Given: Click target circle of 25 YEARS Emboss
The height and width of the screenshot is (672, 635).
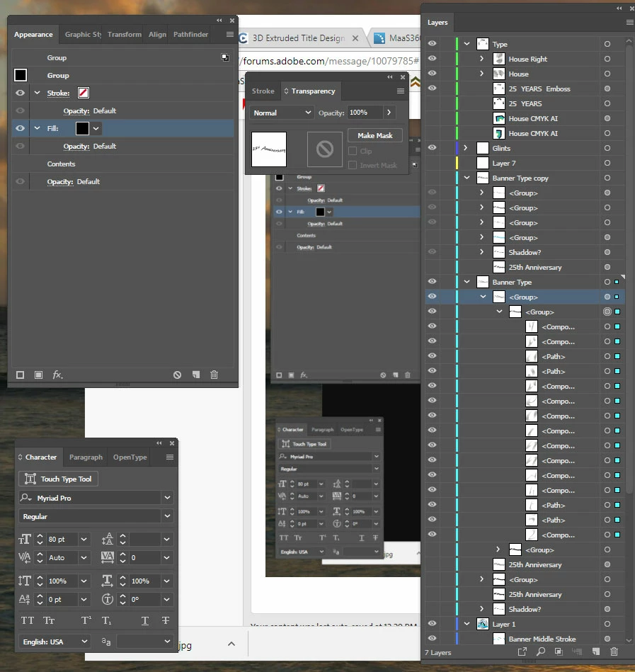Looking at the screenshot, I should (607, 89).
